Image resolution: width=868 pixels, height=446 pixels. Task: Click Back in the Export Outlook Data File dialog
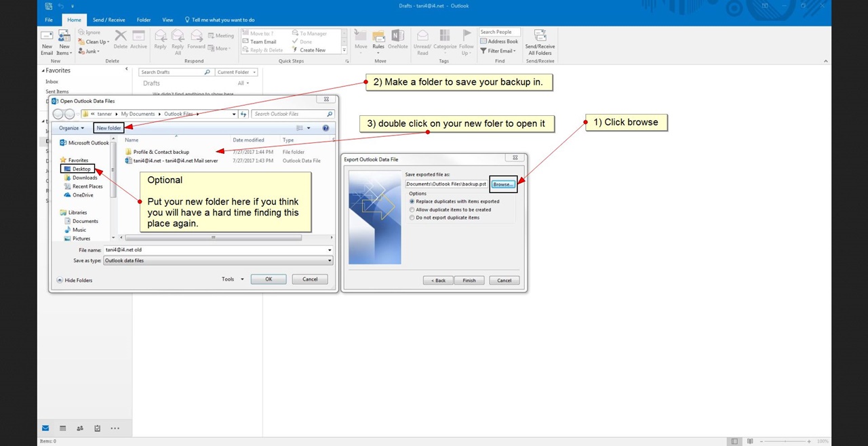(x=438, y=280)
